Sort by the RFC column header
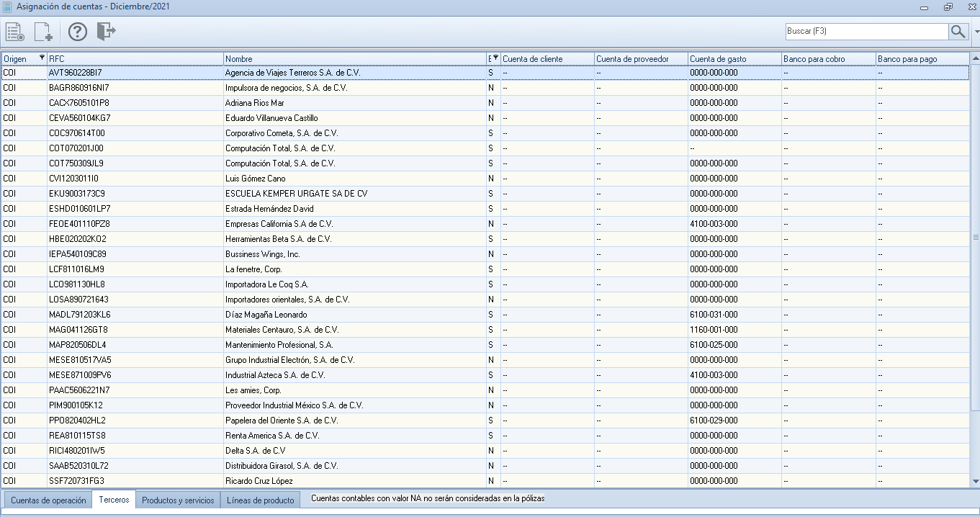Image resolution: width=980 pixels, height=517 pixels. 135,59
